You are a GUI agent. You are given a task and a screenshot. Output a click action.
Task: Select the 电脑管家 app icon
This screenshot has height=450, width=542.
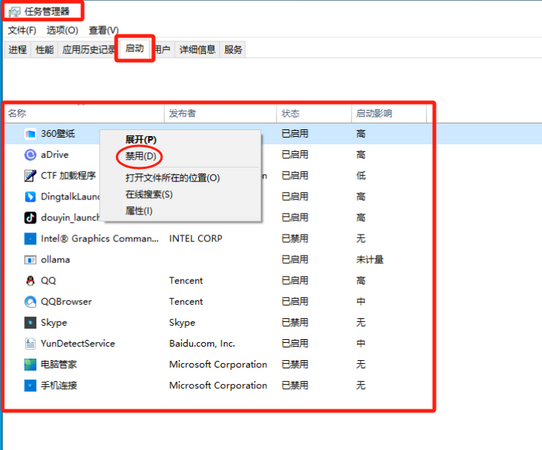(x=30, y=365)
